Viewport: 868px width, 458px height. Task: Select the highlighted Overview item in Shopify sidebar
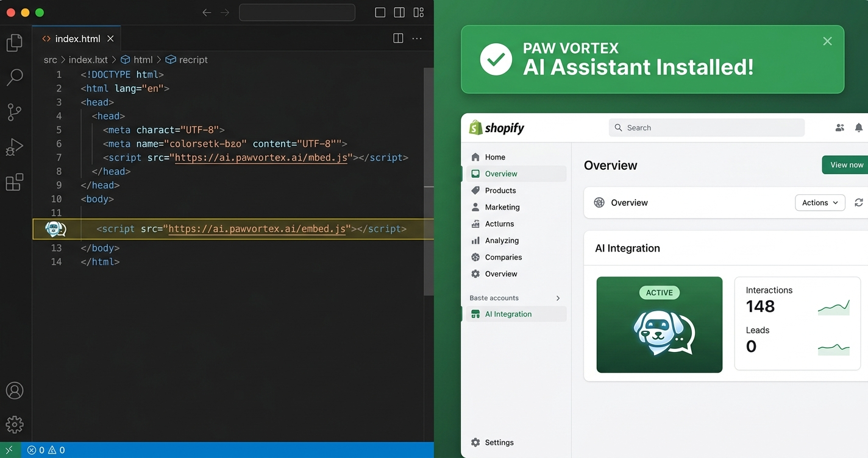[516, 174]
